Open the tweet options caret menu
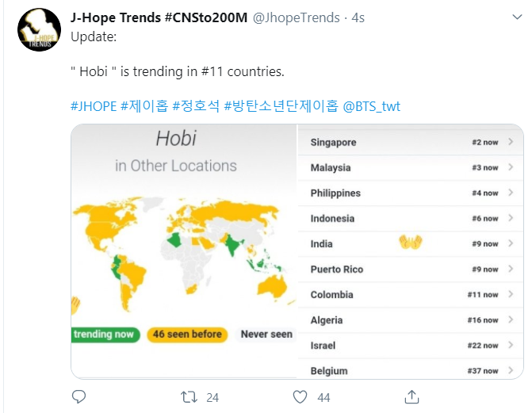Viewport: 532px width, 413px height. 517,17
